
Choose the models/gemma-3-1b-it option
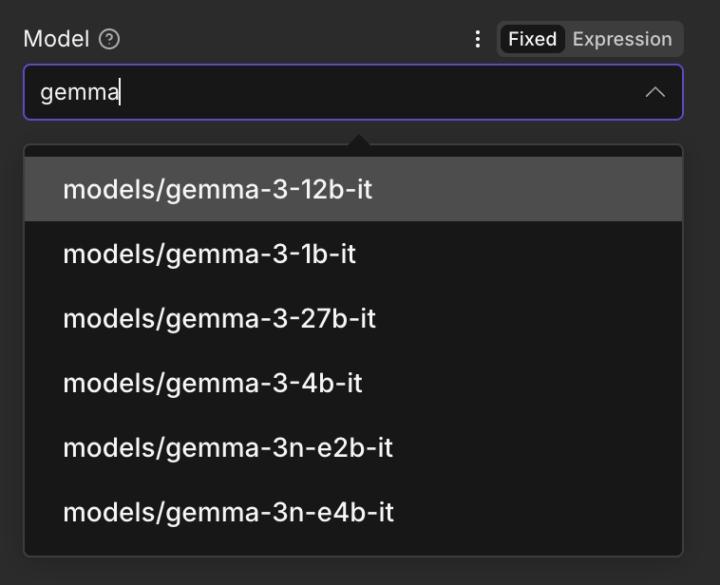click(209, 254)
